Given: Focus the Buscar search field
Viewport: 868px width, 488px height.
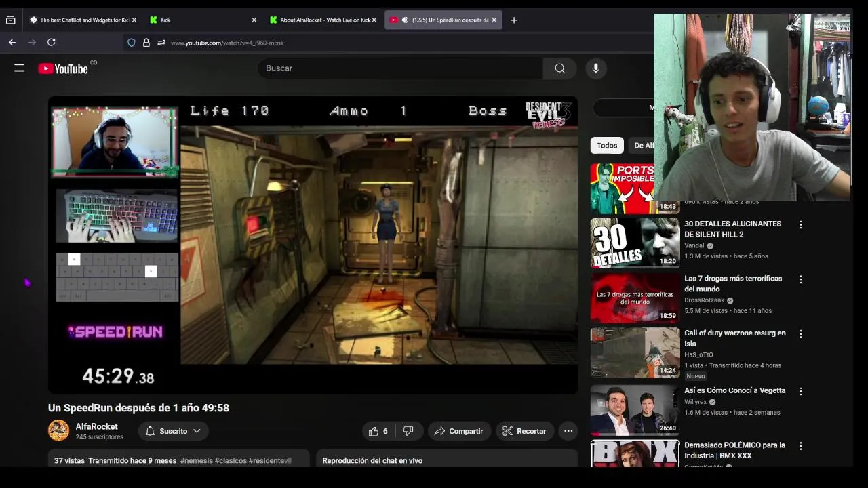Looking at the screenshot, I should [x=400, y=68].
